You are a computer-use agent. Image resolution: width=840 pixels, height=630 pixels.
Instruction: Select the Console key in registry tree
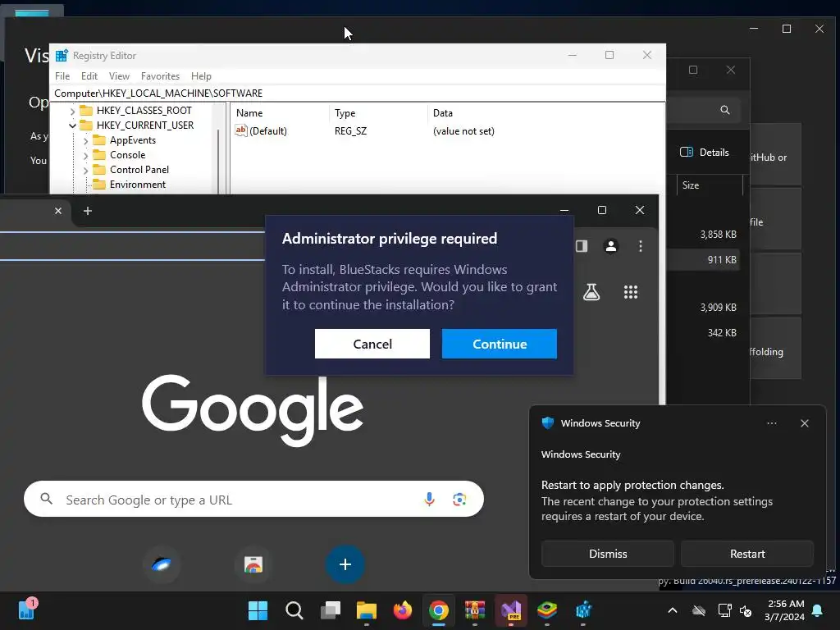(127, 155)
